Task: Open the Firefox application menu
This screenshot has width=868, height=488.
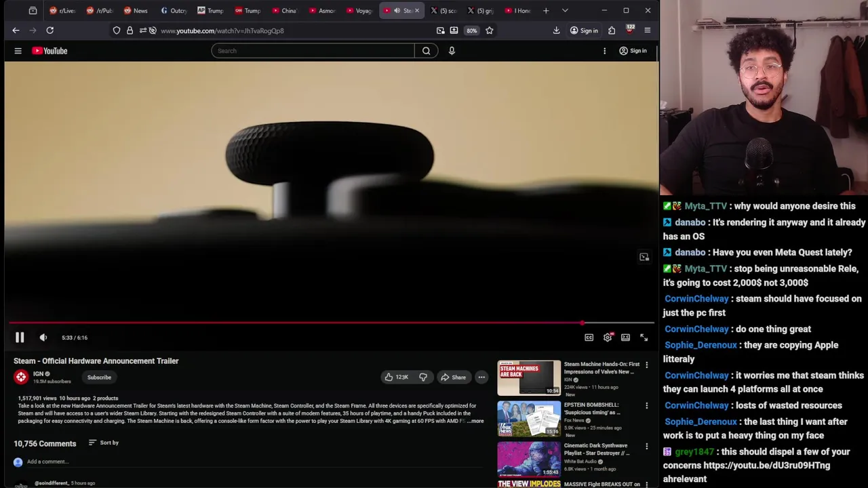Action: click(x=648, y=30)
